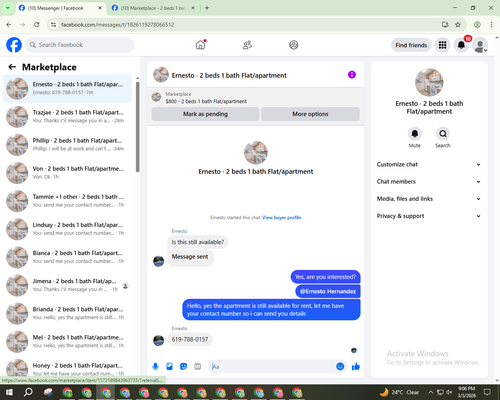The width and height of the screenshot is (500, 400).
Task: Expand Customize chat section
Action: coord(429,164)
